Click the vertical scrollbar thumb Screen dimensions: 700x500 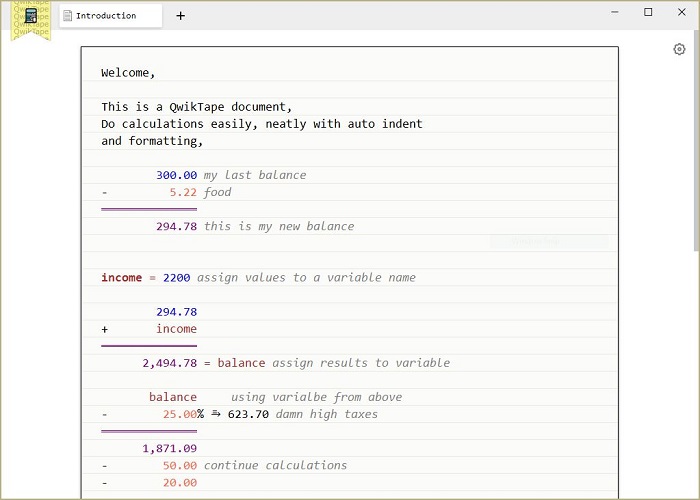[x=696, y=141]
